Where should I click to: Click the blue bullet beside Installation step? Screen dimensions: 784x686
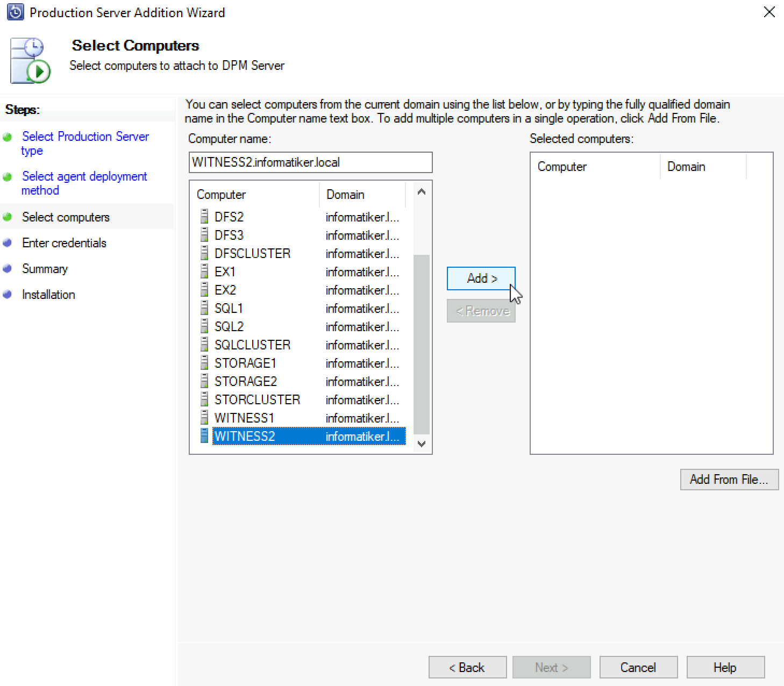(x=8, y=295)
